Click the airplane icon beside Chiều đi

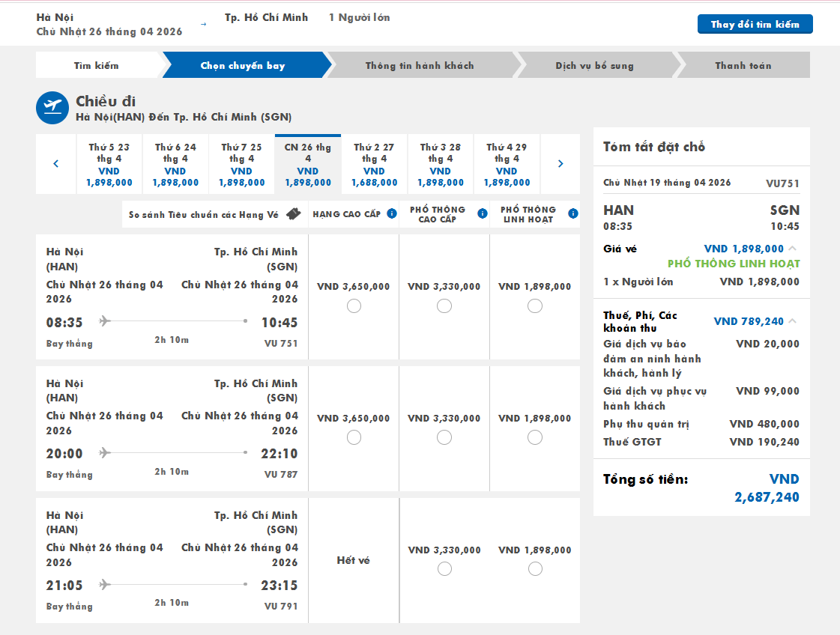52,108
